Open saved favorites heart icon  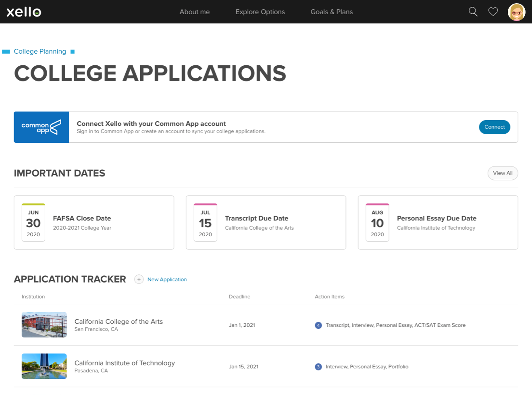493,12
